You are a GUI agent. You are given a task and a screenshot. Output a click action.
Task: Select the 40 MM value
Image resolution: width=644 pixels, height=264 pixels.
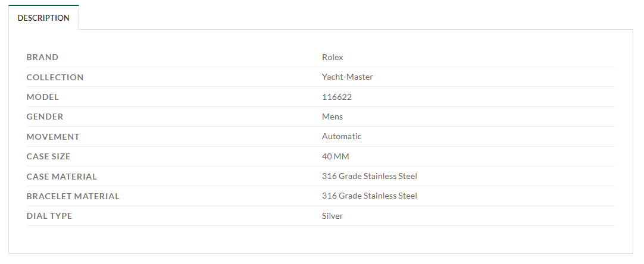pyautogui.click(x=336, y=156)
